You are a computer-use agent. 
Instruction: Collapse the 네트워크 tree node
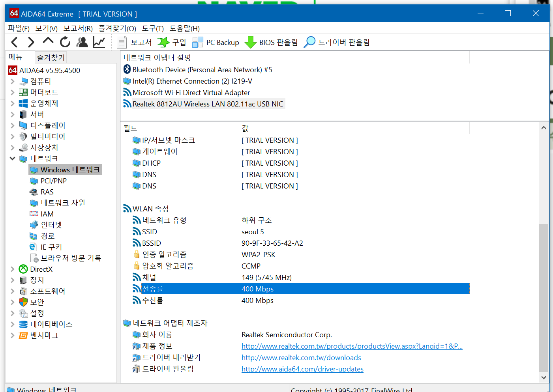pyautogui.click(x=12, y=159)
